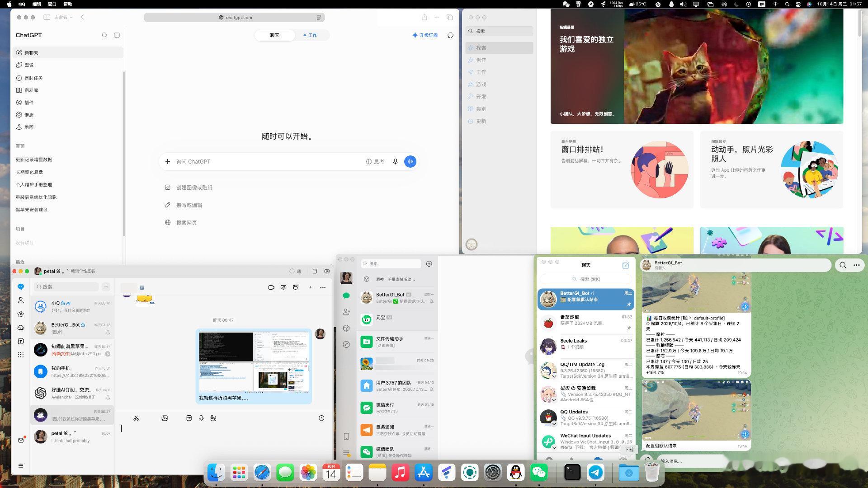Select 游戏 in App Store sidebar
Image resolution: width=868 pixels, height=488 pixels.
(x=499, y=84)
